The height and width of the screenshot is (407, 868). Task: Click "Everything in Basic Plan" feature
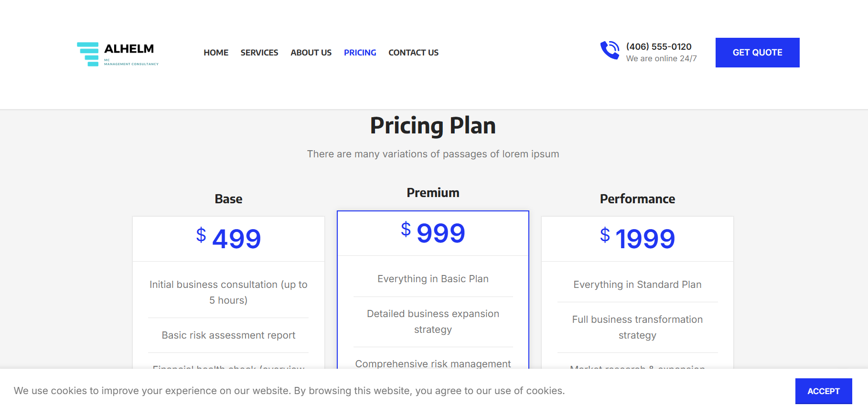click(x=433, y=279)
